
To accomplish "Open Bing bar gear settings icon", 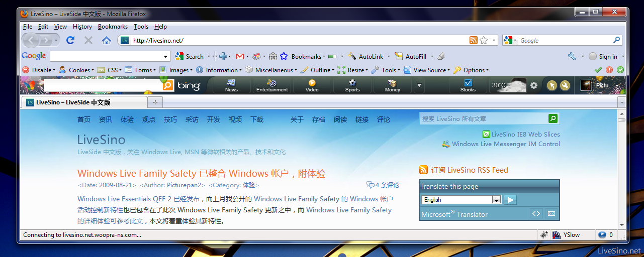I will [x=534, y=85].
